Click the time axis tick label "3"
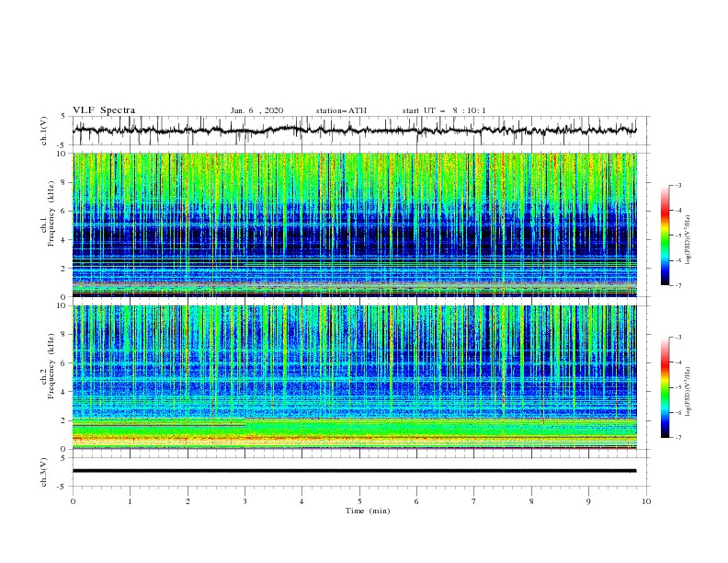728x563 pixels. point(245,501)
